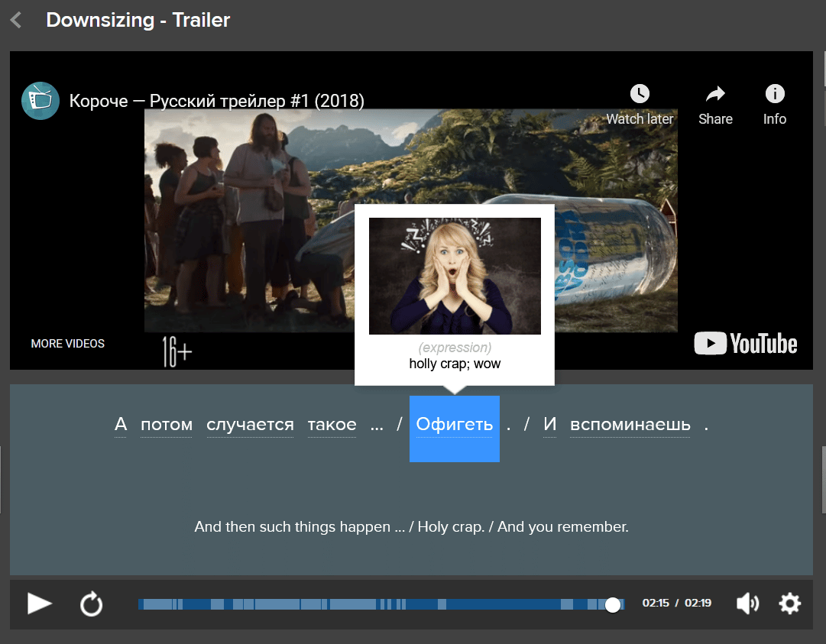Click the video title Короче — Русский трейлер
The height and width of the screenshot is (644, 826).
[217, 101]
